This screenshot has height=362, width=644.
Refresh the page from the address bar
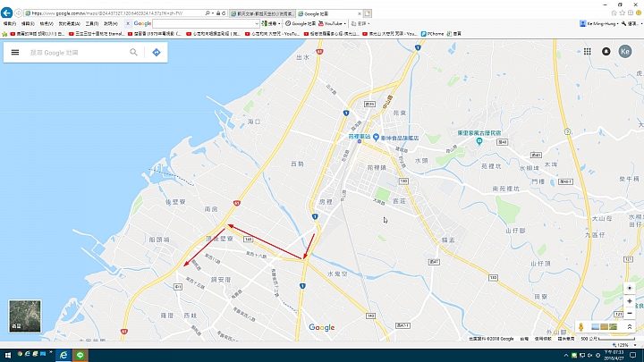[224, 13]
